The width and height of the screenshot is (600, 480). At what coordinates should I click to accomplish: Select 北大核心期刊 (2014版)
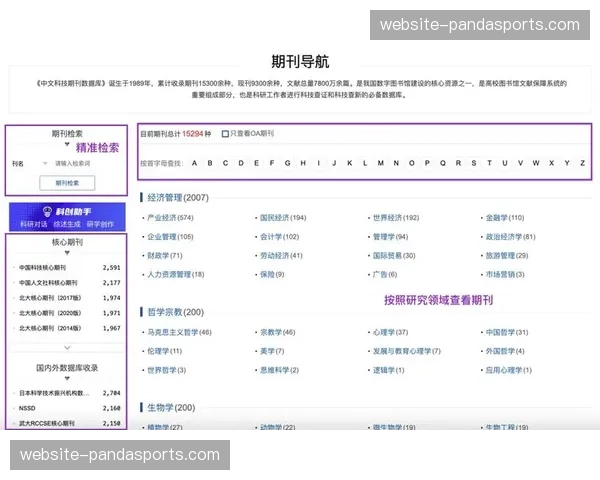click(x=50, y=328)
